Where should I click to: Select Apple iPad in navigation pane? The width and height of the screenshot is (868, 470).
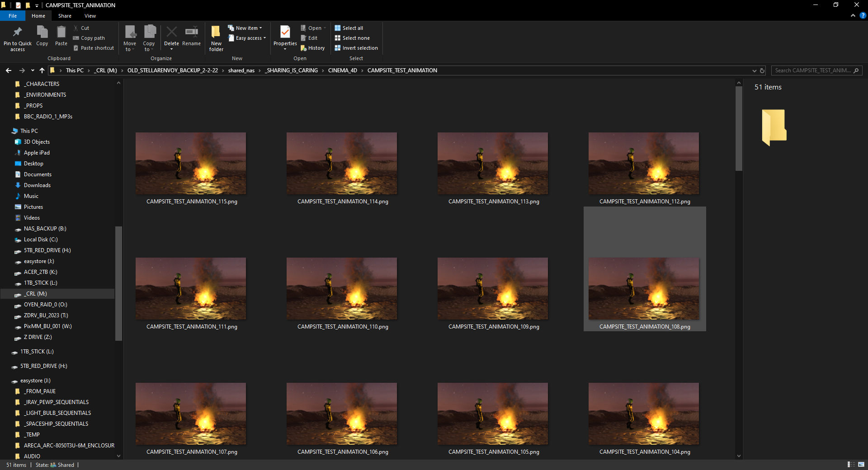pos(37,153)
